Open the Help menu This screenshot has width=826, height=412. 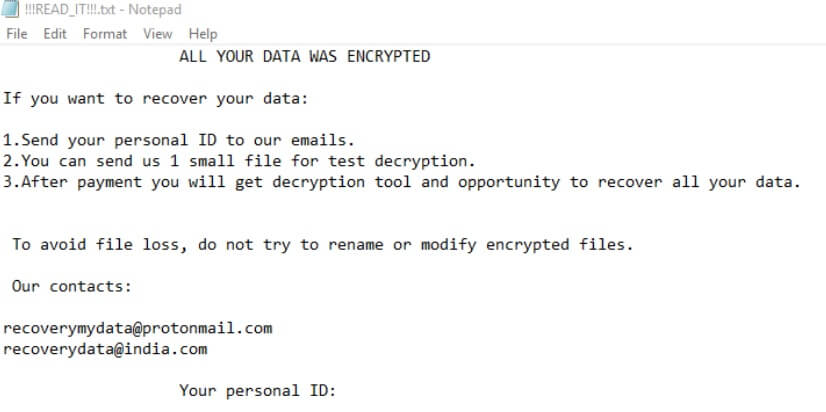point(203,34)
